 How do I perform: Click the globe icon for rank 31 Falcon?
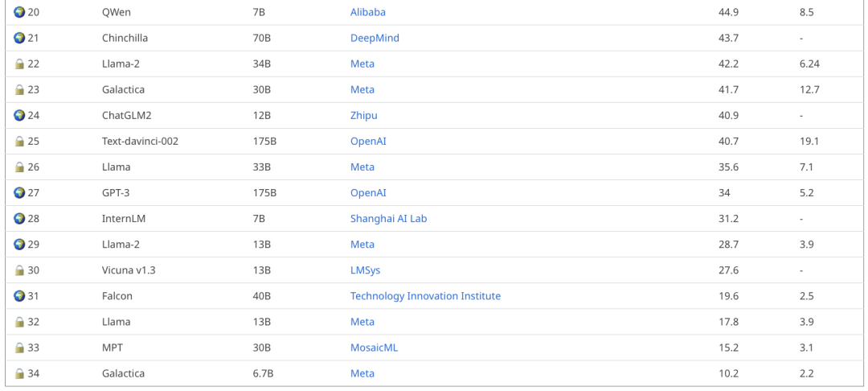tap(19, 296)
